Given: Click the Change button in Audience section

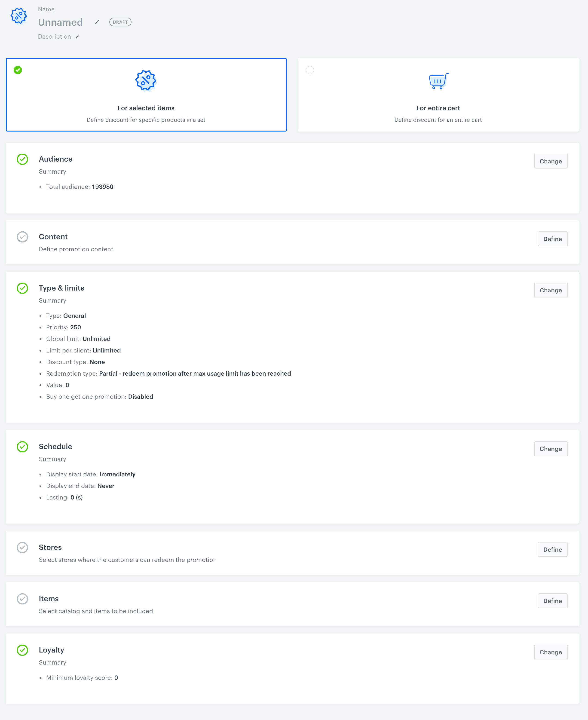Looking at the screenshot, I should pyautogui.click(x=550, y=161).
